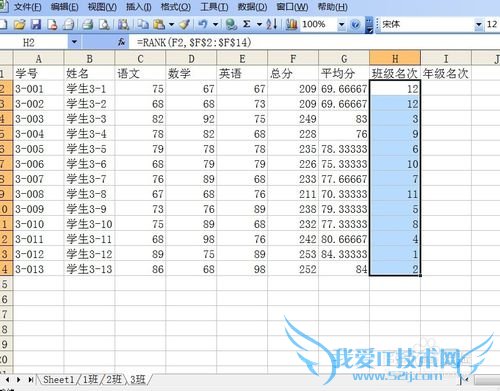The image size is (500, 391).
Task: Click the Open folder toolbar icon
Action: [20, 24]
